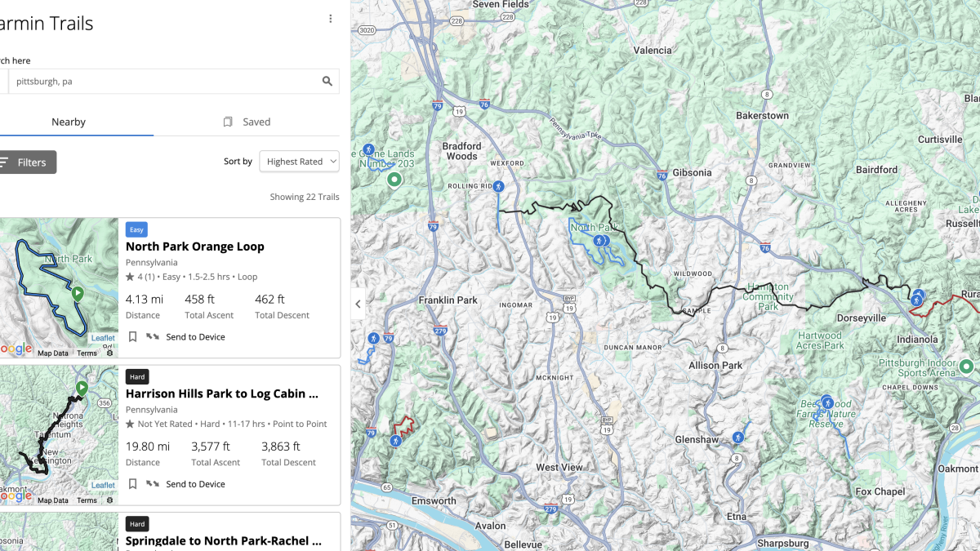The image size is (980, 551).
Task: Click the Showing 22 Trails count
Action: tap(305, 197)
